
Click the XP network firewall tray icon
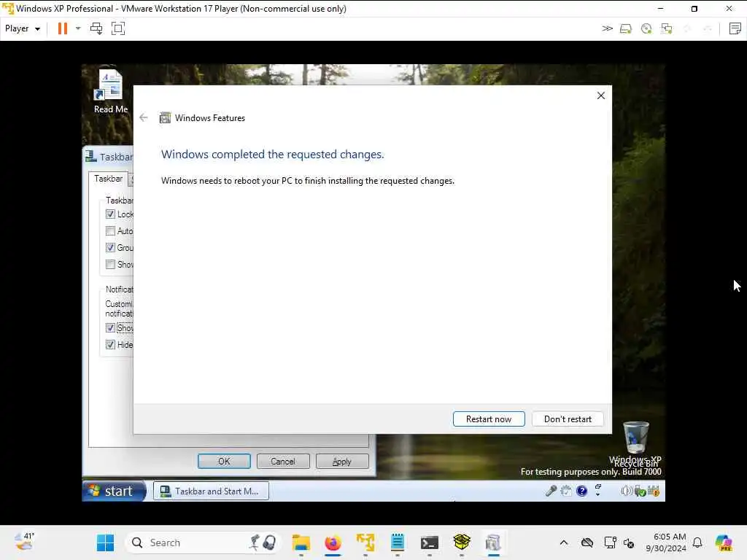654,491
